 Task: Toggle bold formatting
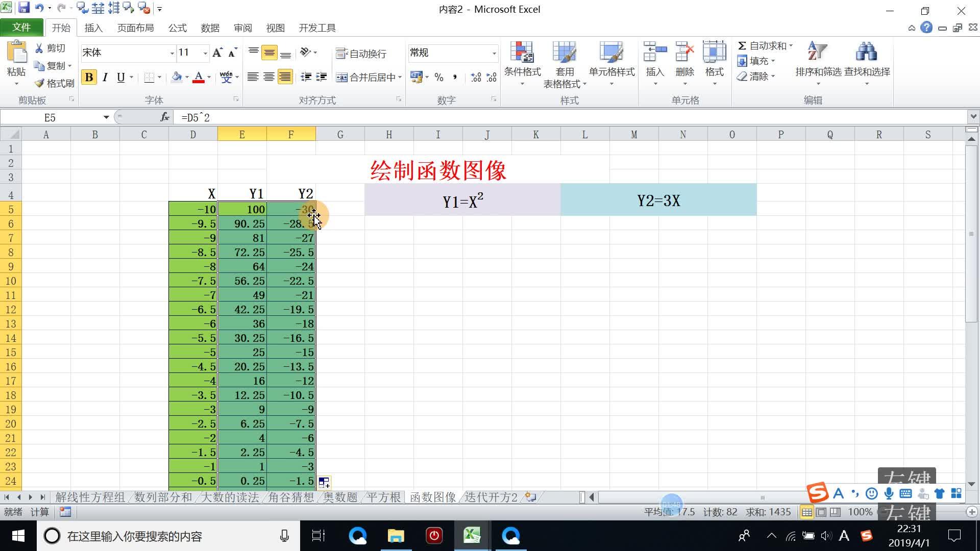click(89, 77)
